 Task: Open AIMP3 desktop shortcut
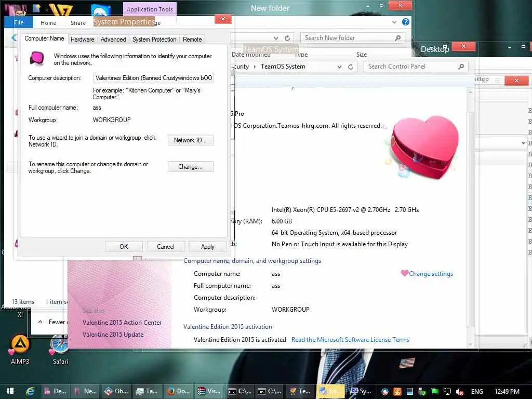click(x=20, y=349)
